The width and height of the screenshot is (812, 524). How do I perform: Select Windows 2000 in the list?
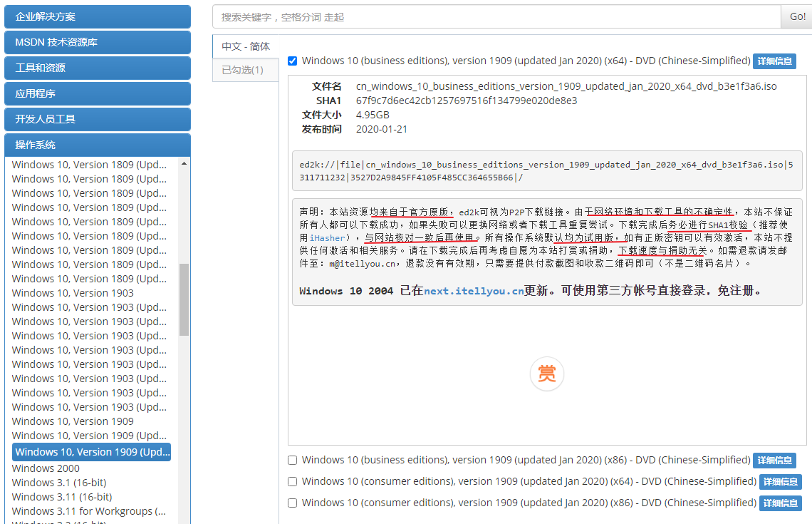pyautogui.click(x=46, y=468)
